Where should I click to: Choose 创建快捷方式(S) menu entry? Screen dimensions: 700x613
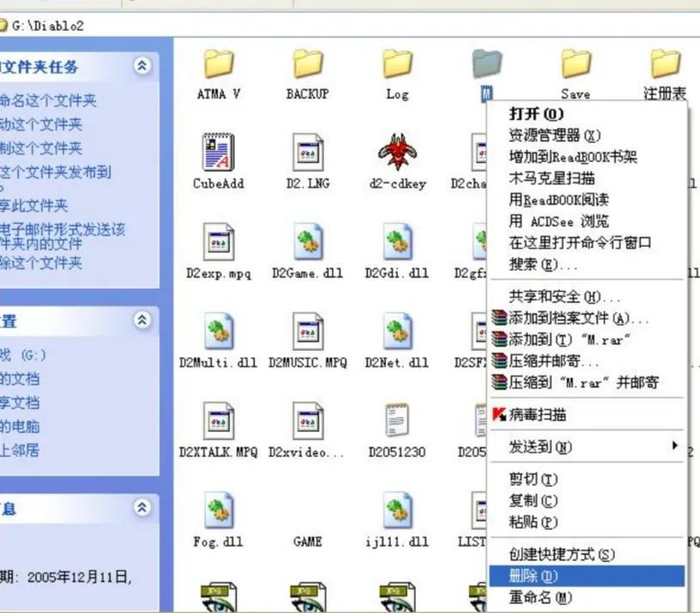(x=587, y=554)
